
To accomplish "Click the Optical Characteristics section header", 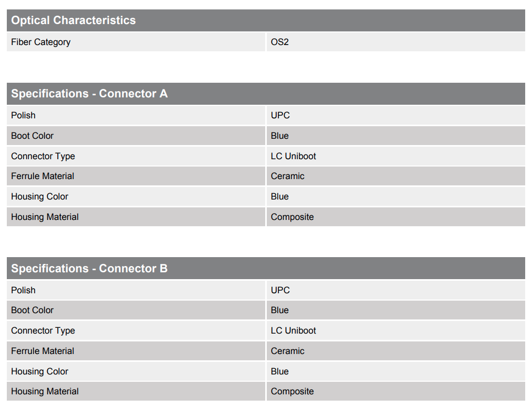I will pyautogui.click(x=73, y=20).
